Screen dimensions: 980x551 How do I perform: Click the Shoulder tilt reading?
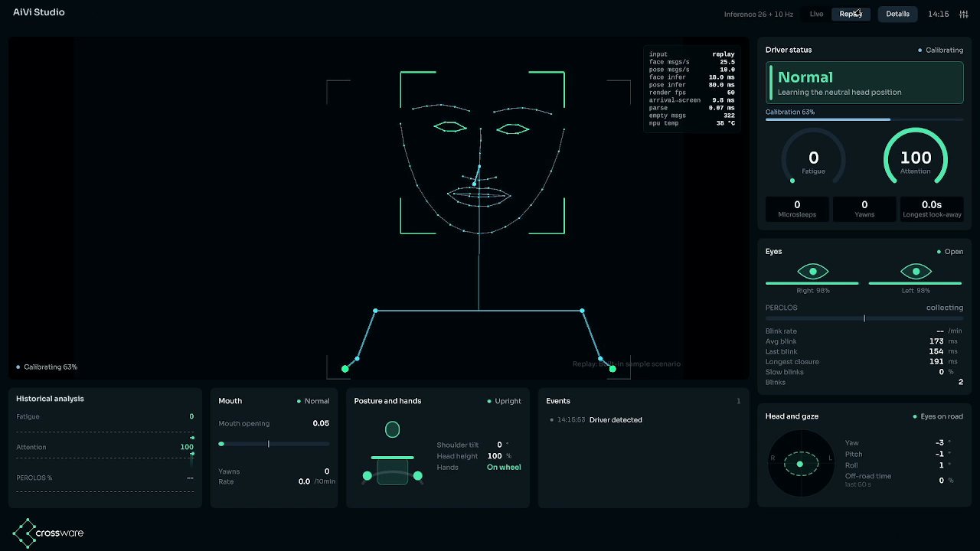[473, 445]
